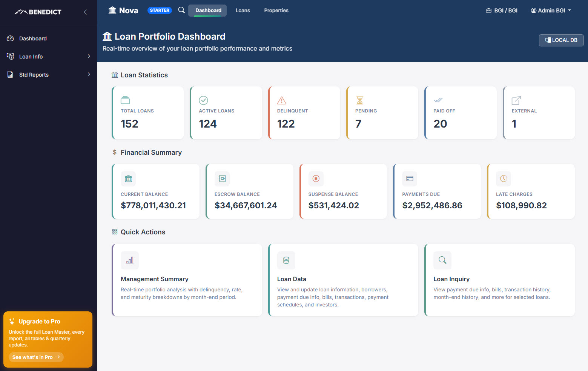Image resolution: width=588 pixels, height=371 pixels.
Task: Click the Suspense Balance pause icon
Action: pos(316,179)
